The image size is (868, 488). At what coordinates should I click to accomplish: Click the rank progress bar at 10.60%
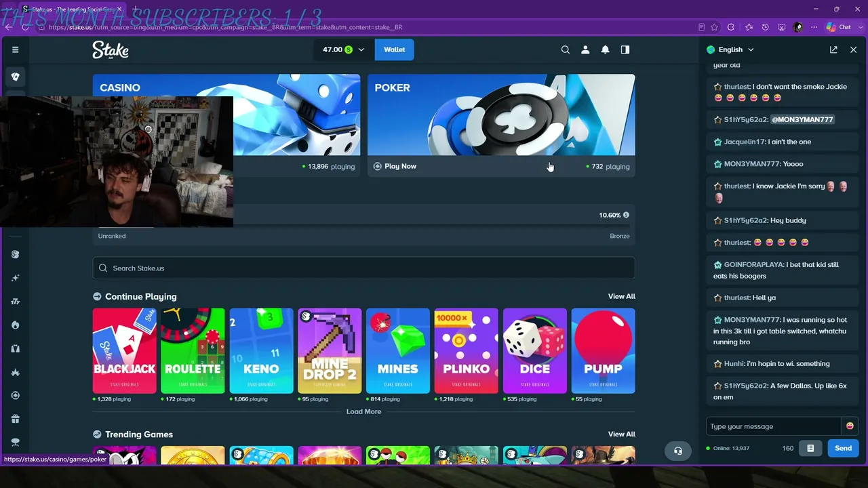(363, 226)
